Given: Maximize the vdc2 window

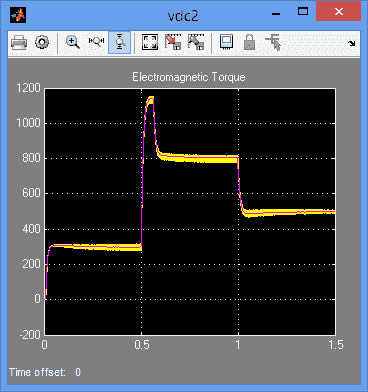Looking at the screenshot, I should pos(303,12).
